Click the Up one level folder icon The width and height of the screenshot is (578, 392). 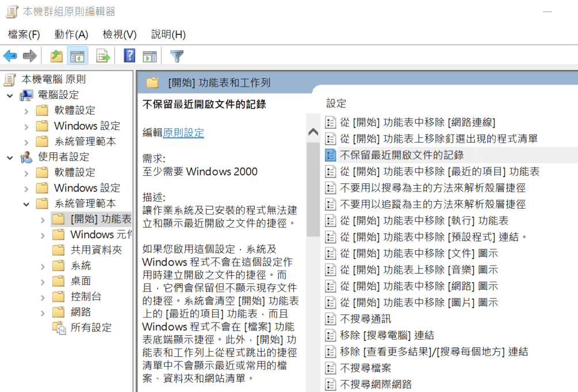click(56, 56)
